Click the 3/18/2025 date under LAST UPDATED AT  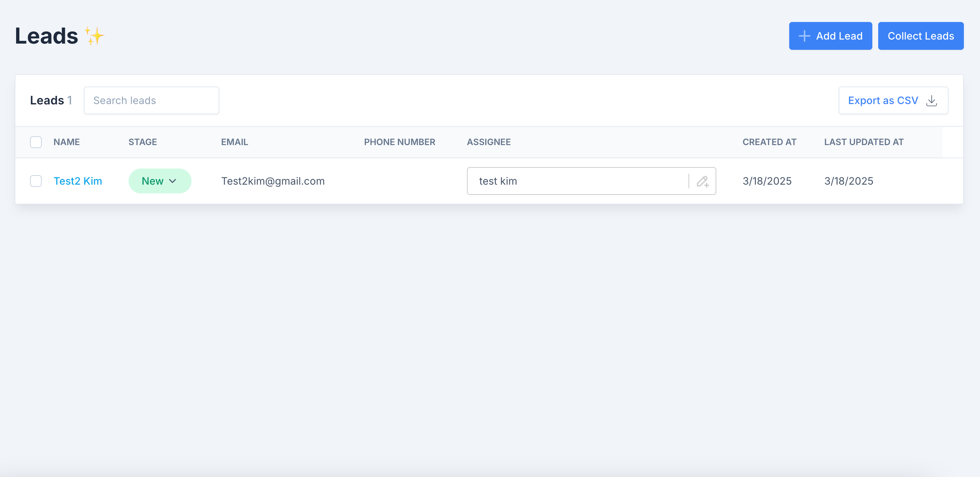click(x=849, y=181)
